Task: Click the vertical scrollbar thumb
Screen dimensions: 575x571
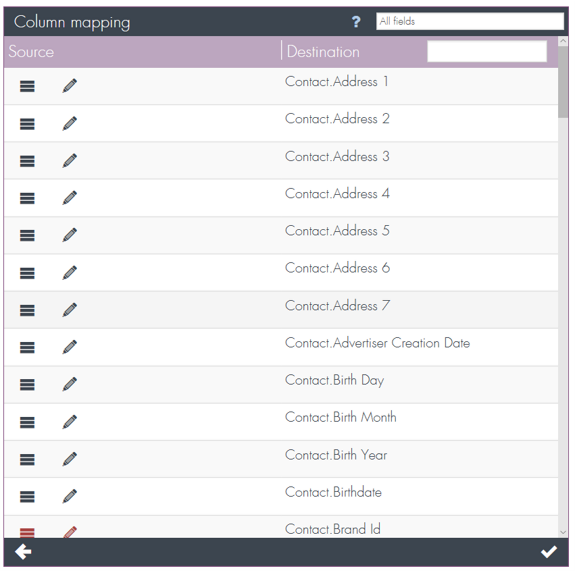Action: tap(563, 81)
